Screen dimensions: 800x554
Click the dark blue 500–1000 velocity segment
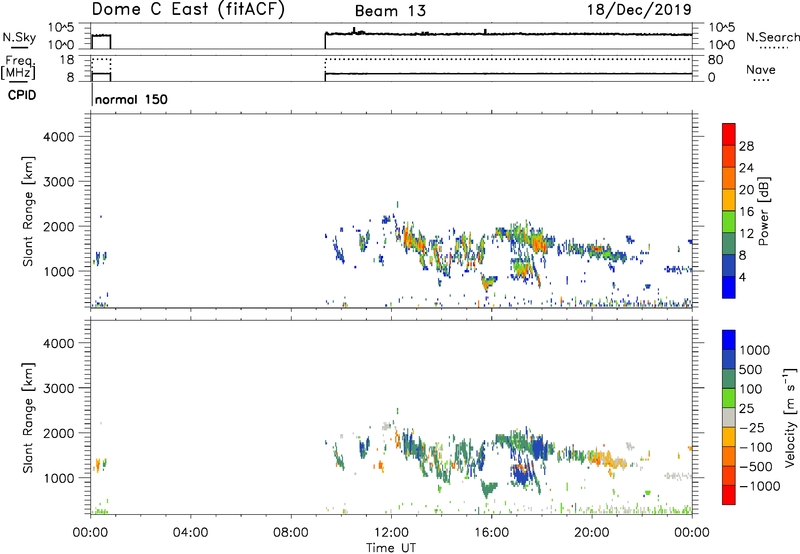click(729, 359)
